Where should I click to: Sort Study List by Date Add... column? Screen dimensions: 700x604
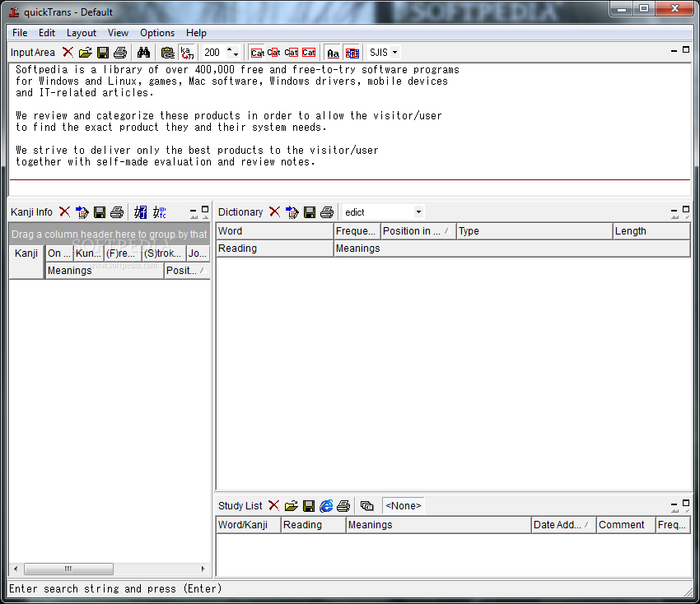click(x=564, y=525)
